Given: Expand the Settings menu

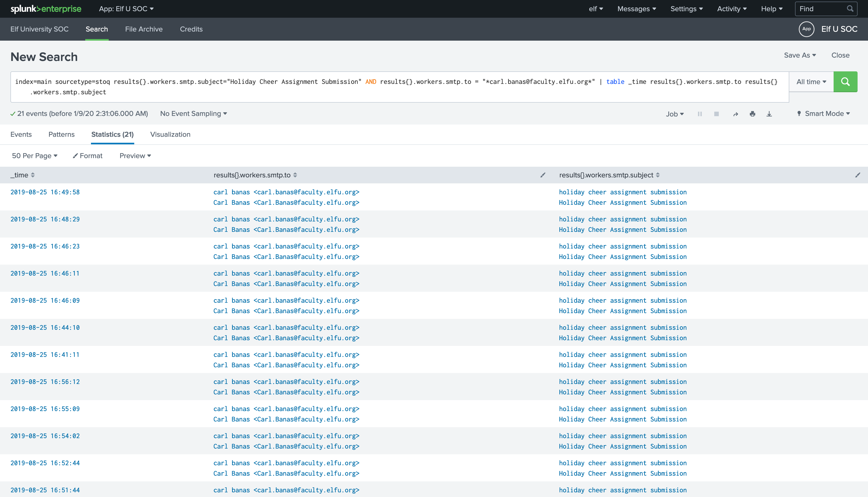Looking at the screenshot, I should (x=686, y=9).
